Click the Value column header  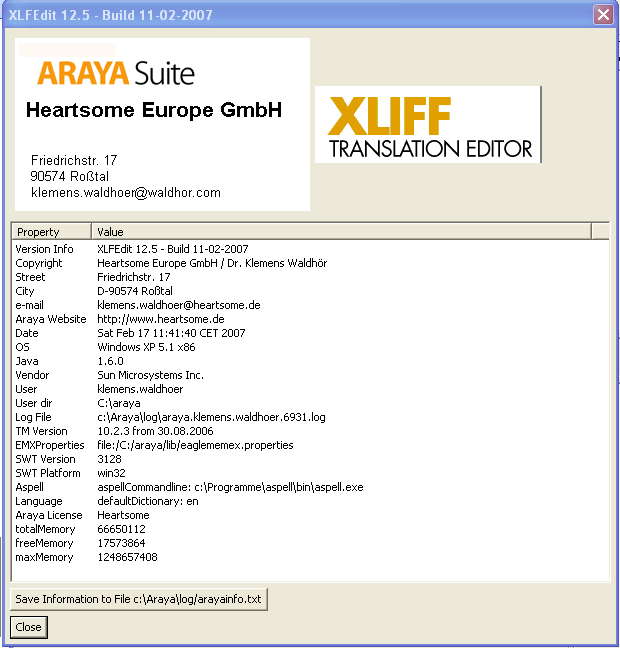pos(340,232)
